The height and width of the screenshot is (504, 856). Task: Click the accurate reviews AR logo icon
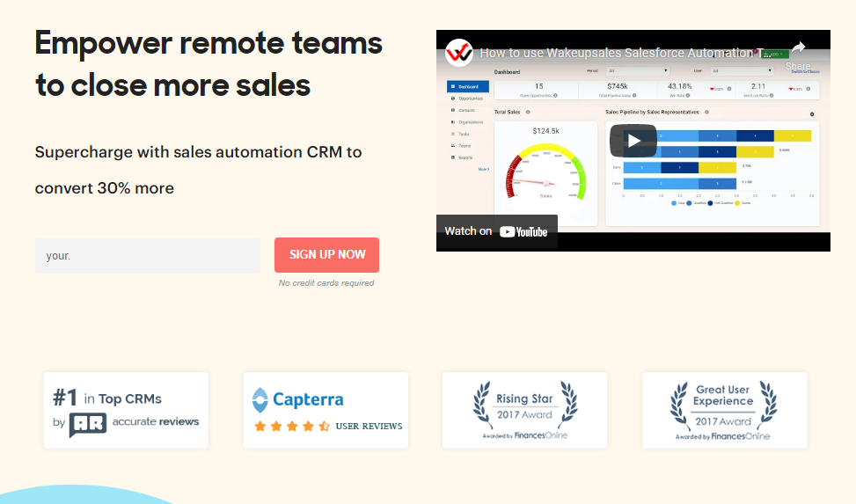tap(88, 425)
